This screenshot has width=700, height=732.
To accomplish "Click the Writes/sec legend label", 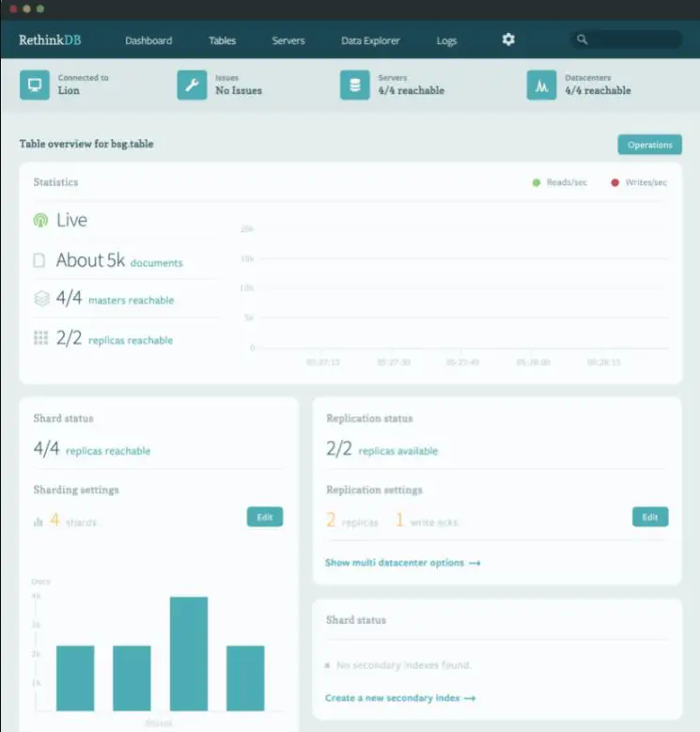I will 646,182.
